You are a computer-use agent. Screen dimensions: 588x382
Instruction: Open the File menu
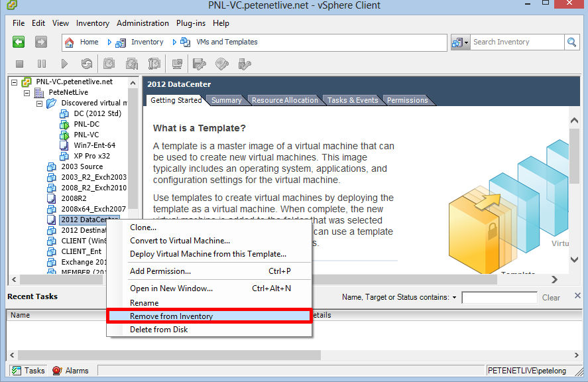19,23
